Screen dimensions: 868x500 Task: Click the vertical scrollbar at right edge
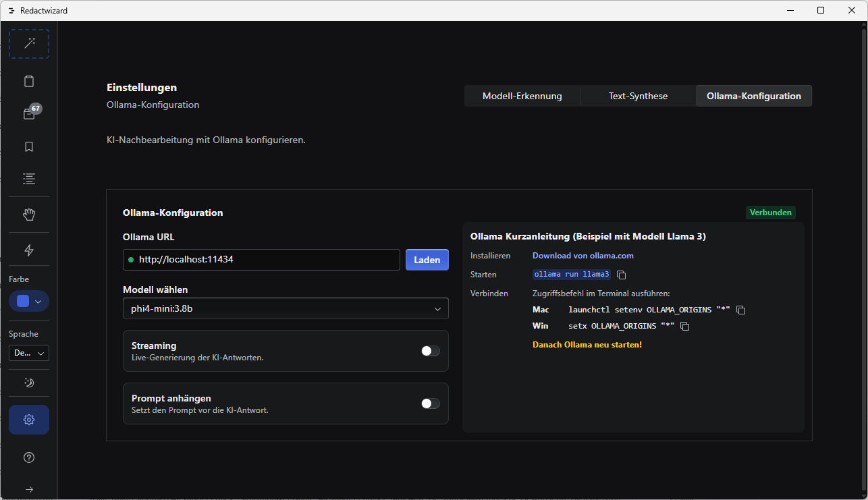tap(863, 260)
